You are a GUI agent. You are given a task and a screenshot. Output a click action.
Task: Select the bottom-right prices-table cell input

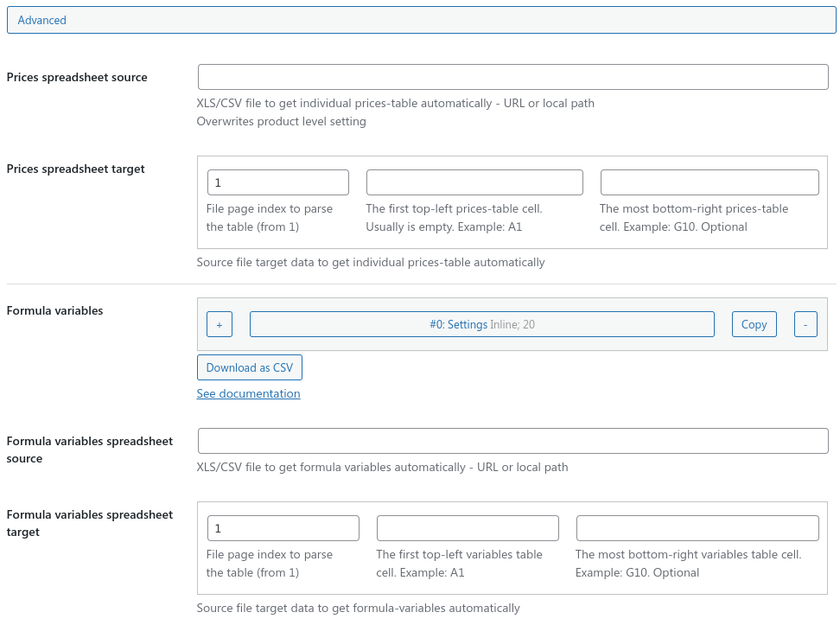click(710, 182)
